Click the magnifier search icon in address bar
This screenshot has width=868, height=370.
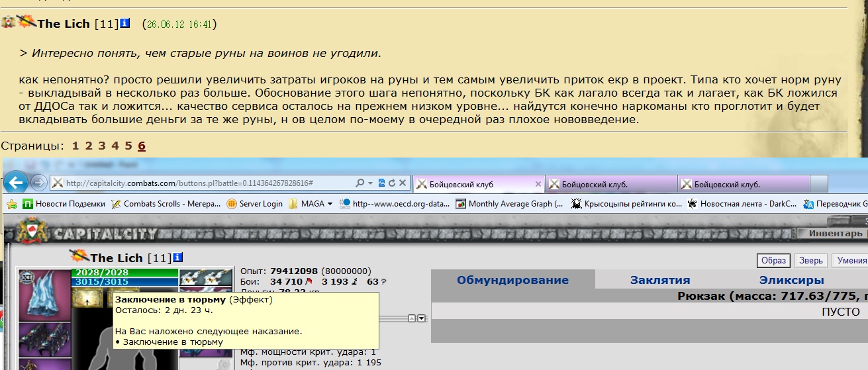360,183
